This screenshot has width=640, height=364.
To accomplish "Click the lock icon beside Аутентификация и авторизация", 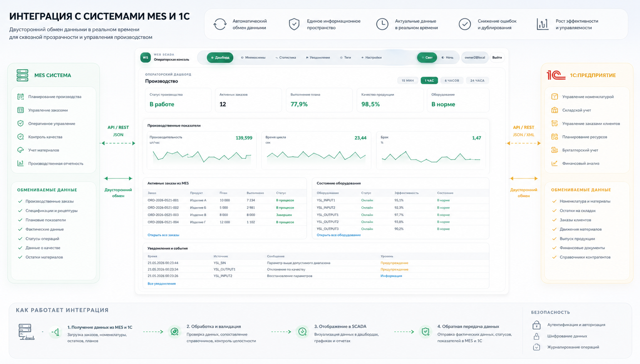I will tap(536, 325).
